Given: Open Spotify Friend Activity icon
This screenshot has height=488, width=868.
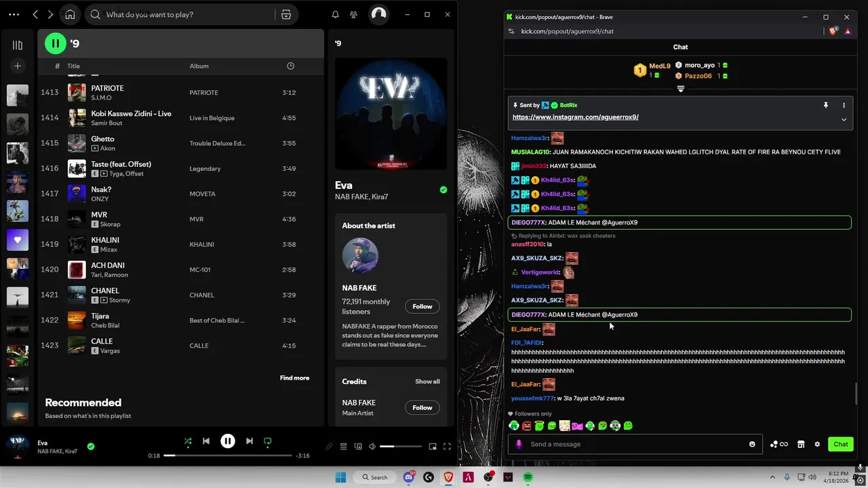Looking at the screenshot, I should point(353,14).
